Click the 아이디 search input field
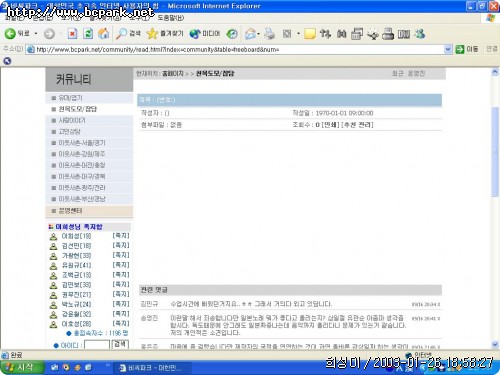 pyautogui.click(x=97, y=345)
